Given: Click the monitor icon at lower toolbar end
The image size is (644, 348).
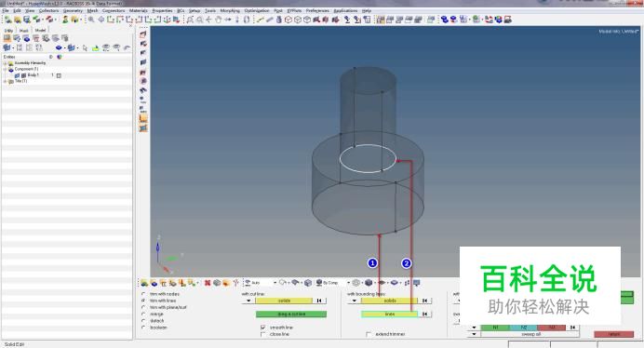Looking at the screenshot, I should [x=417, y=283].
